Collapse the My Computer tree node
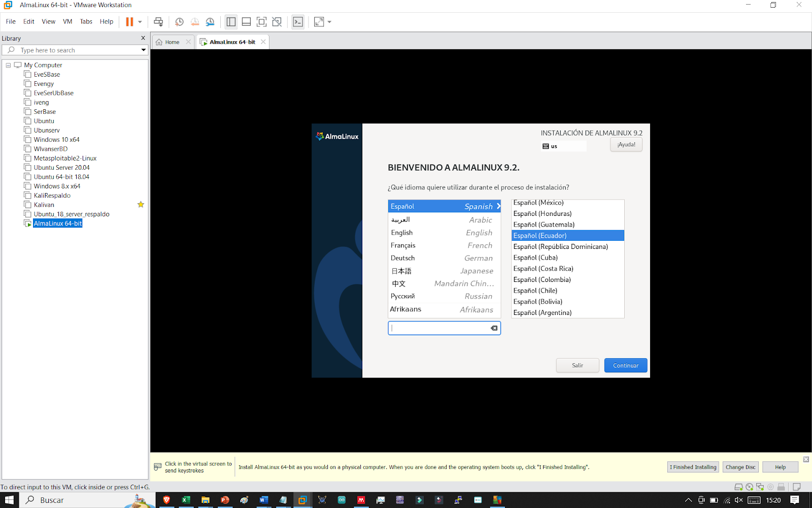Viewport: 812px width, 508px height. click(8, 65)
